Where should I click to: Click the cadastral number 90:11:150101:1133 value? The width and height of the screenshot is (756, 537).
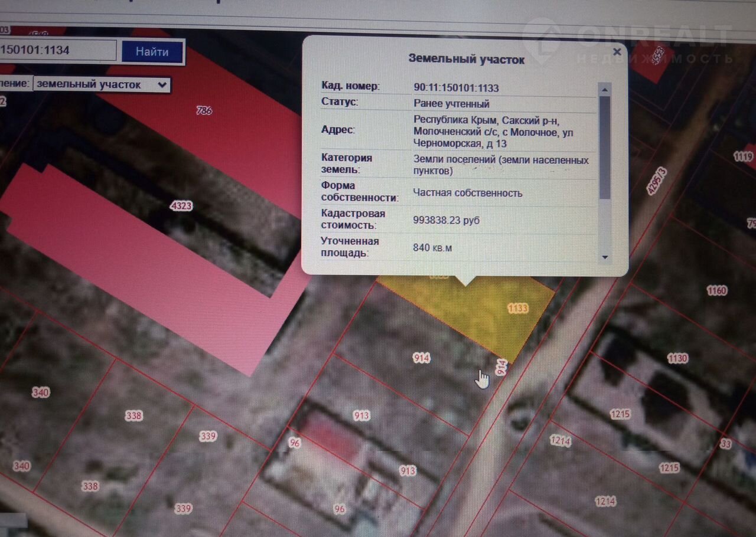point(456,88)
